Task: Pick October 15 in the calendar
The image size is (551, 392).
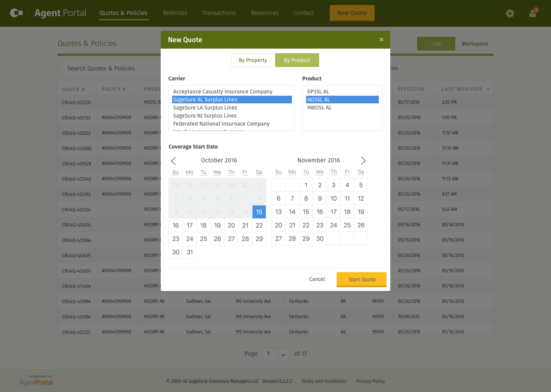Action: [259, 212]
